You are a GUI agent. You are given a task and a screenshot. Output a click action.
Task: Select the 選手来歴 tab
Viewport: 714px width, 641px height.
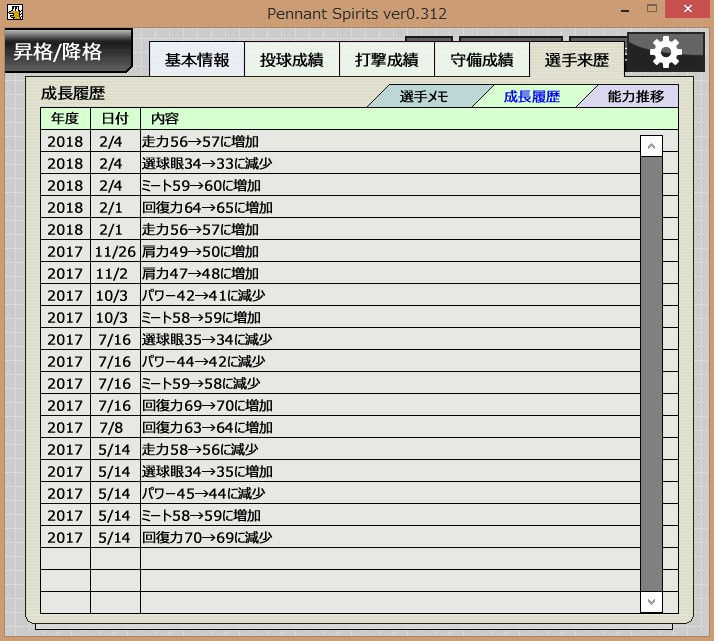click(x=576, y=60)
